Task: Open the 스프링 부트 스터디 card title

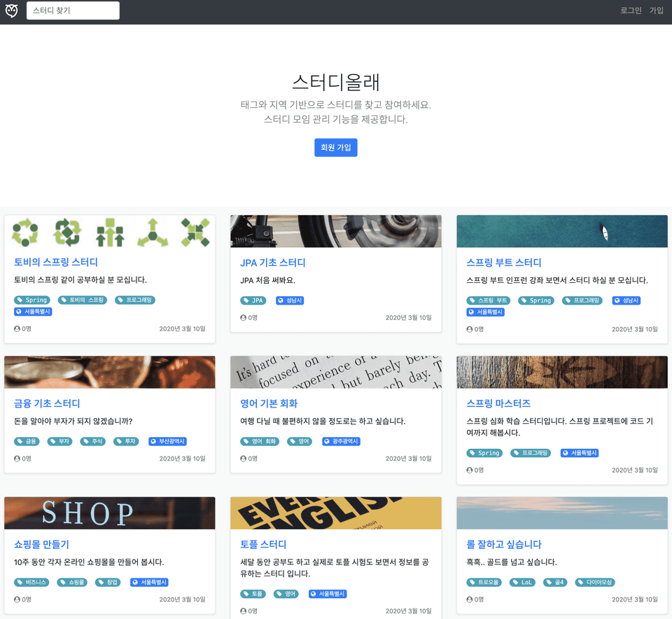Action: (x=503, y=263)
